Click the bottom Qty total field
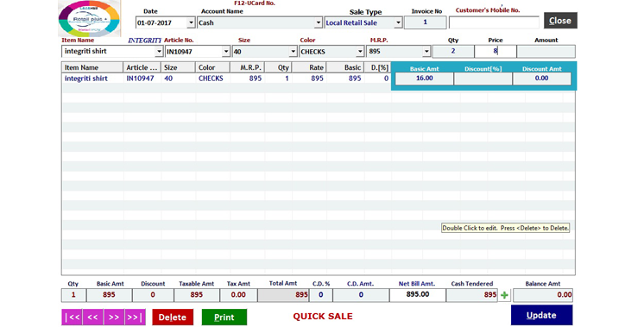644x327 pixels. click(x=73, y=294)
